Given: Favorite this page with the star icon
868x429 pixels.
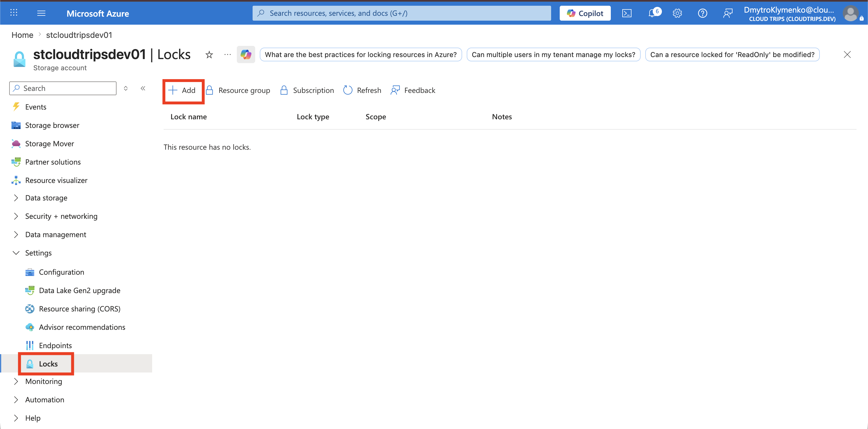Looking at the screenshot, I should point(209,54).
